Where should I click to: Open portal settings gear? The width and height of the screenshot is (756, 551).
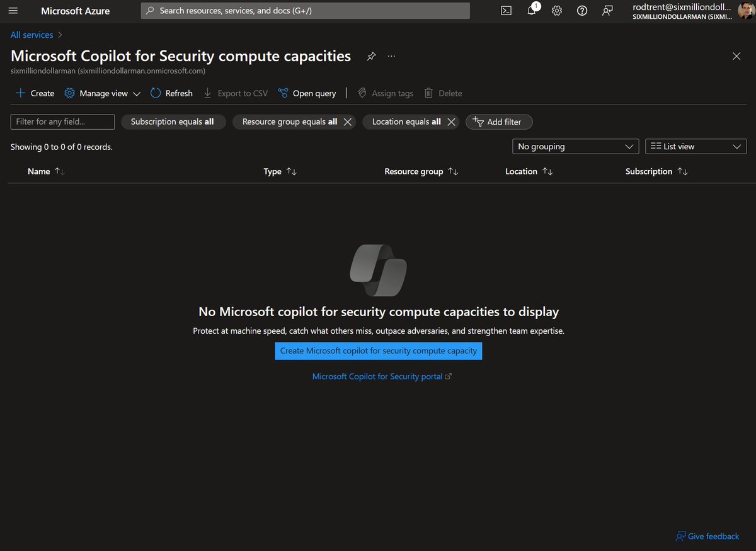pyautogui.click(x=557, y=11)
